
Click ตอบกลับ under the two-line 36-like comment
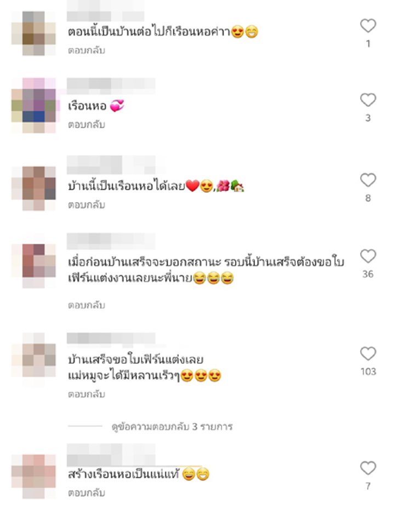87,305
